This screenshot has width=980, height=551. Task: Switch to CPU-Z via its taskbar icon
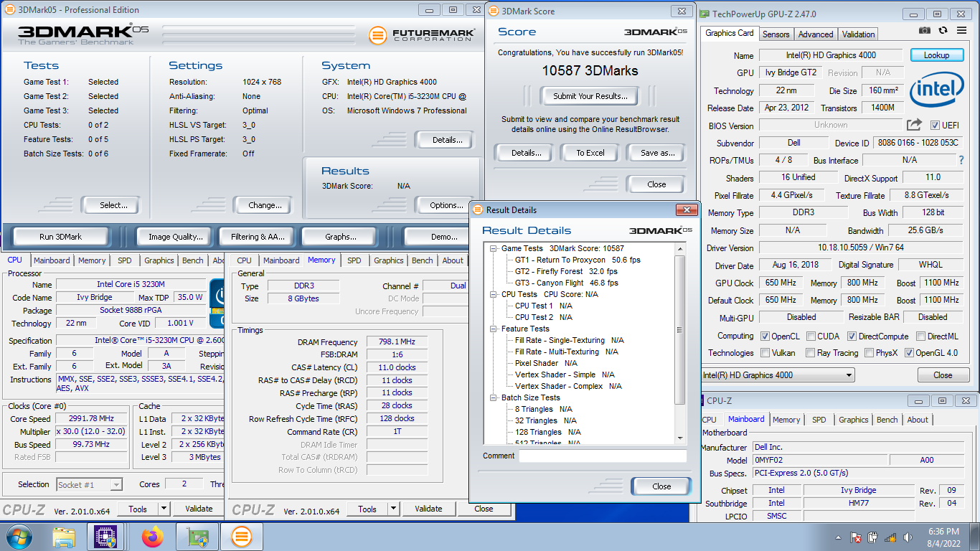tap(106, 537)
